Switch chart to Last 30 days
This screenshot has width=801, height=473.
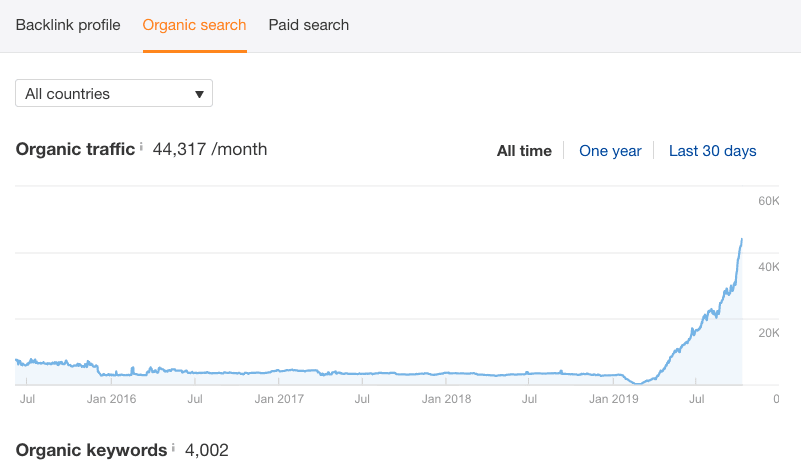pyautogui.click(x=712, y=151)
